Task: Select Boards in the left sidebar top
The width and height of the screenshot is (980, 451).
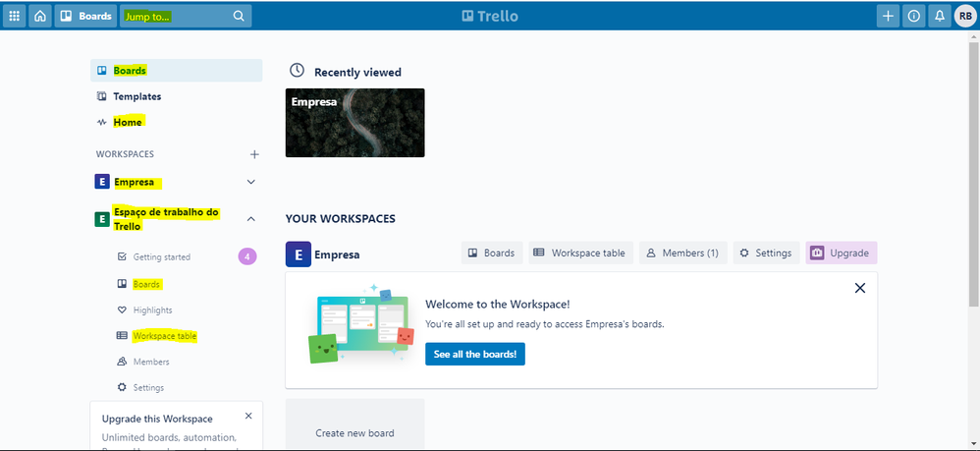Action: pyautogui.click(x=176, y=71)
